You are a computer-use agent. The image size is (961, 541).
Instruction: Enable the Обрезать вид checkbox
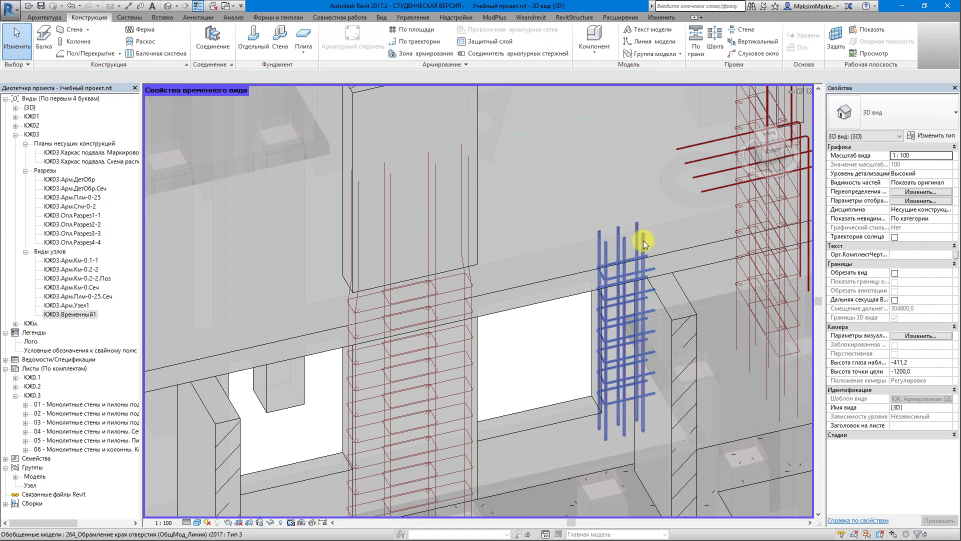(x=894, y=273)
